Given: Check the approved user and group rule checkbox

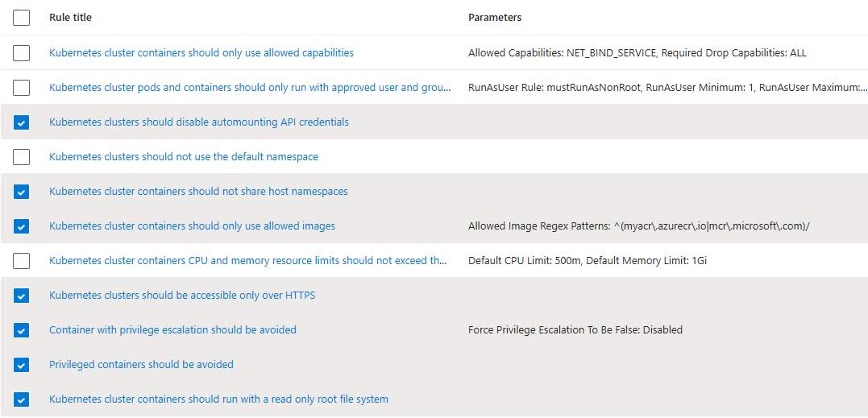Looking at the screenshot, I should point(21,87).
